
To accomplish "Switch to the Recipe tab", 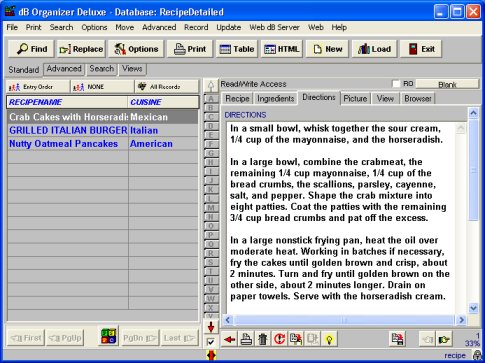I will coord(237,98).
